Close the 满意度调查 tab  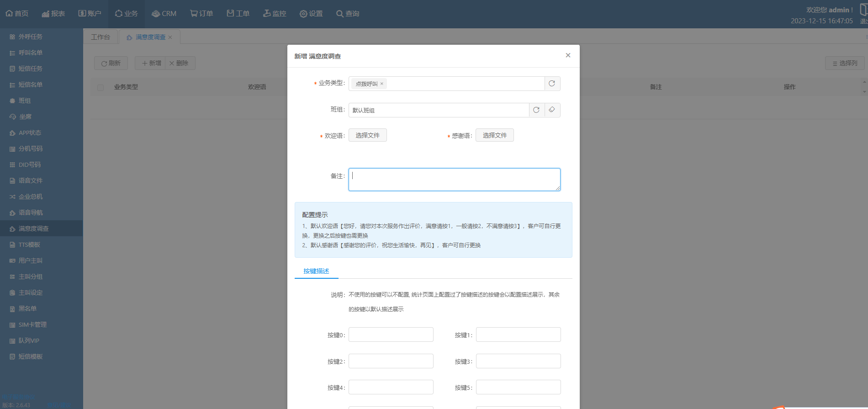click(x=170, y=37)
